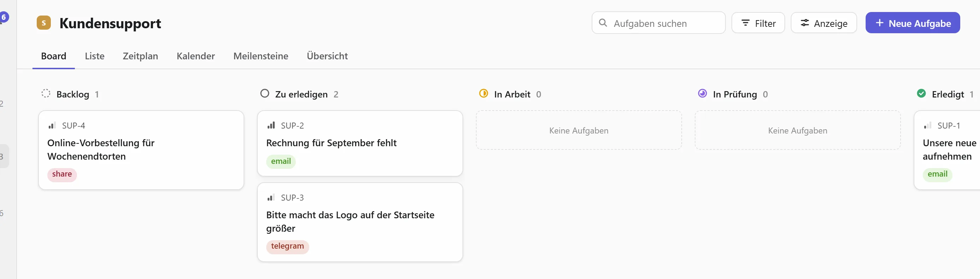Click the email label on SUP-2
The width and height of the screenshot is (980, 279).
tap(281, 161)
